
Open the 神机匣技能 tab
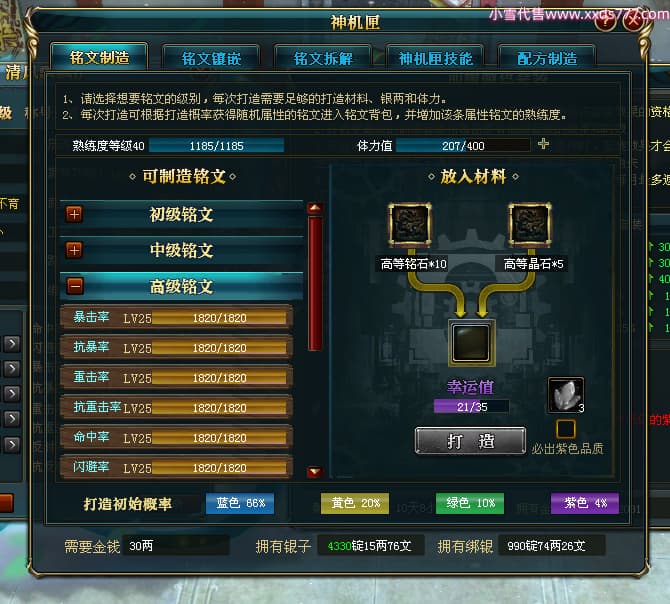click(x=435, y=58)
